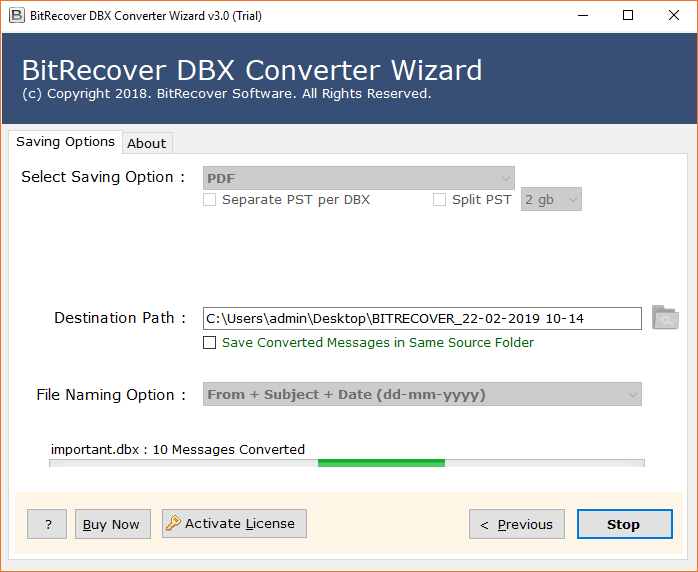Image resolution: width=698 pixels, height=572 pixels.
Task: Check Save Converted Messages in Same Source Folder
Action: tap(209, 343)
